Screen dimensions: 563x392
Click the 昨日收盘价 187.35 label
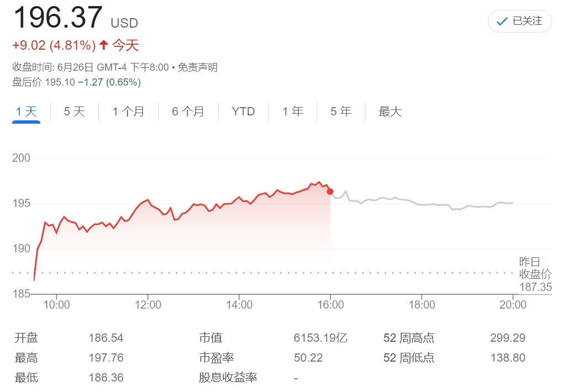[x=535, y=274]
